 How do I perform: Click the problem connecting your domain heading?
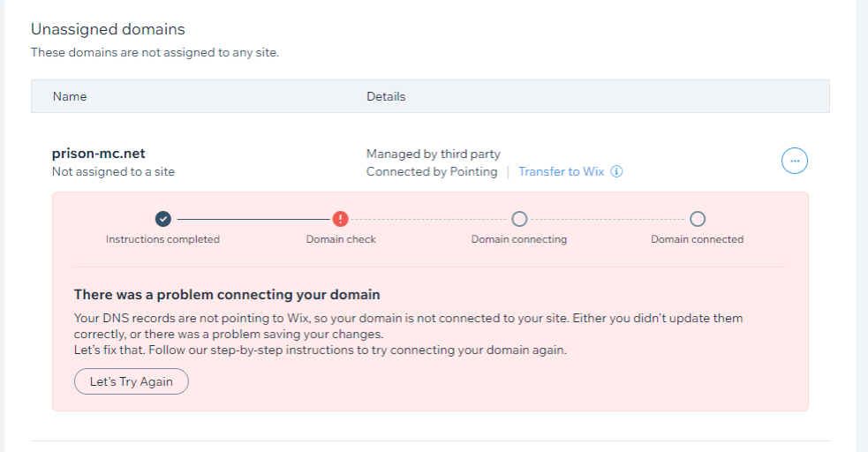pyautogui.click(x=227, y=294)
